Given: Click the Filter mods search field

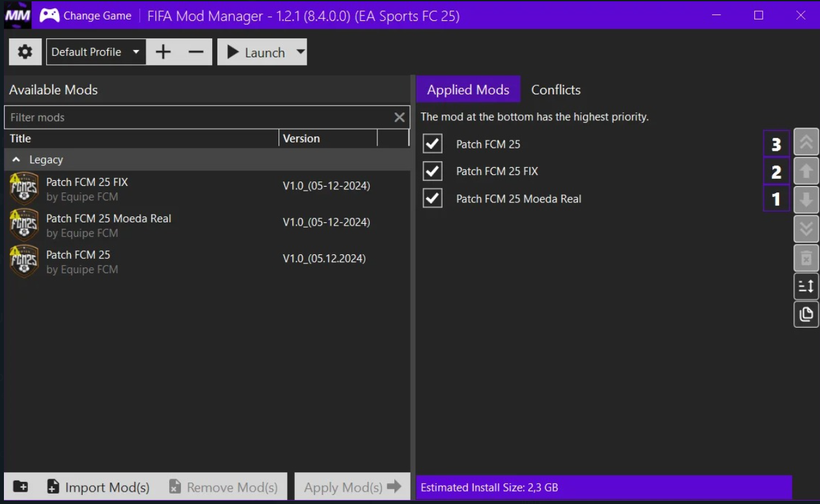Looking at the screenshot, I should pyautogui.click(x=198, y=117).
